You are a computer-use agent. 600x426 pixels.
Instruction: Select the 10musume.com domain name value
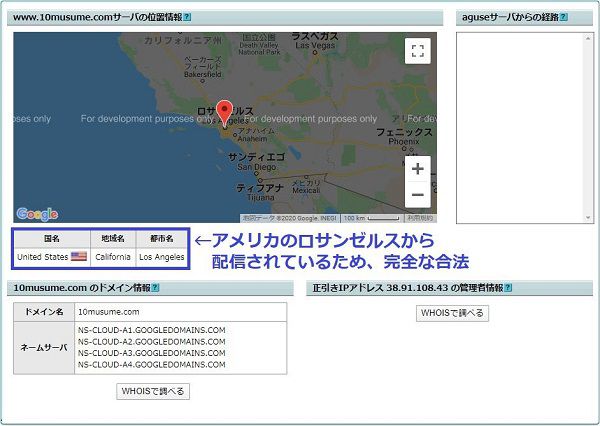(109, 312)
